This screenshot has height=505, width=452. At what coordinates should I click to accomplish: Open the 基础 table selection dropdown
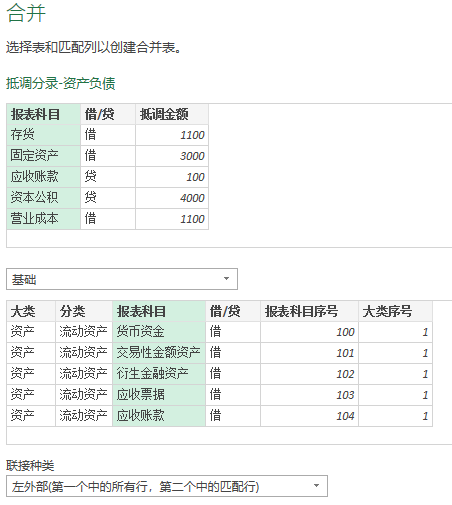pos(122,279)
